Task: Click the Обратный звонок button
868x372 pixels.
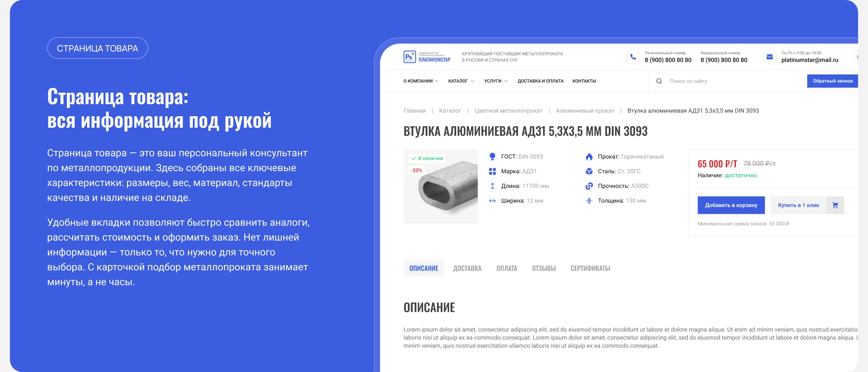Action: (832, 81)
